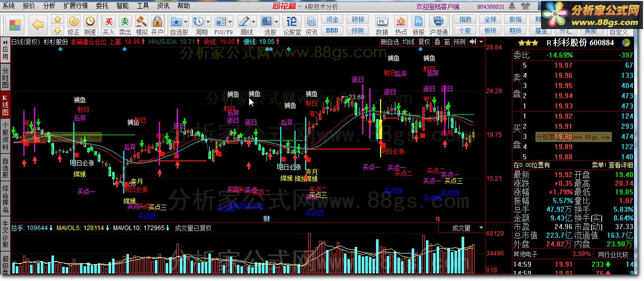644x281 pixels.
Task: Expand the 自选股 dropdown arrow
Action: [x=186, y=21]
